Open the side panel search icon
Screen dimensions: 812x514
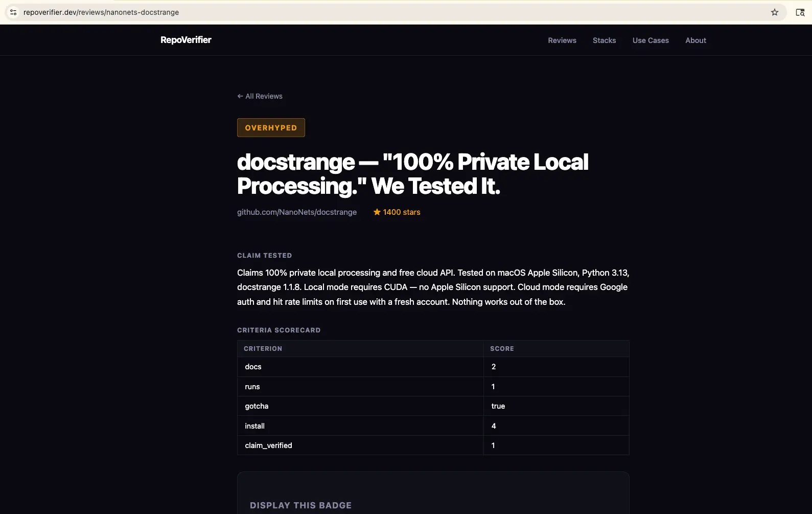(800, 12)
